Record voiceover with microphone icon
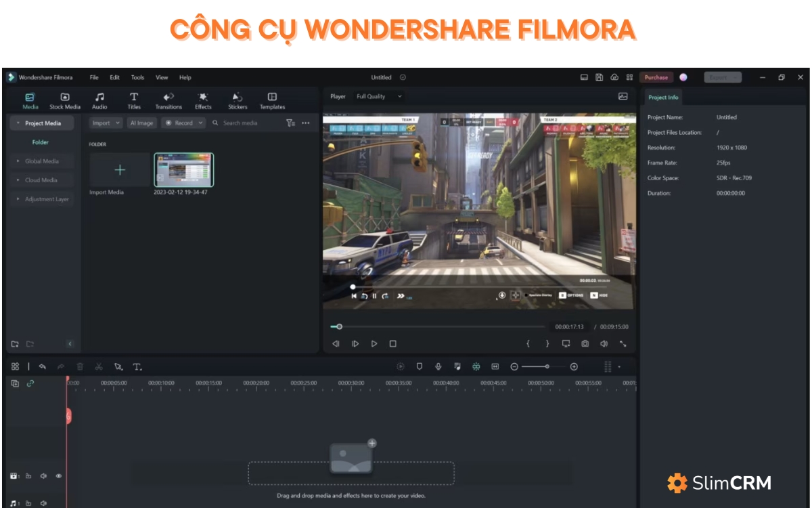 coord(438,366)
